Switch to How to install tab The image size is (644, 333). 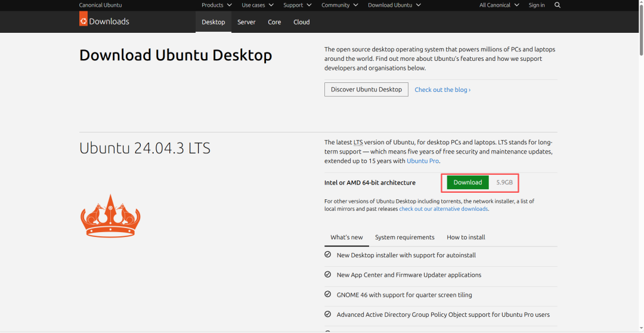coord(466,238)
